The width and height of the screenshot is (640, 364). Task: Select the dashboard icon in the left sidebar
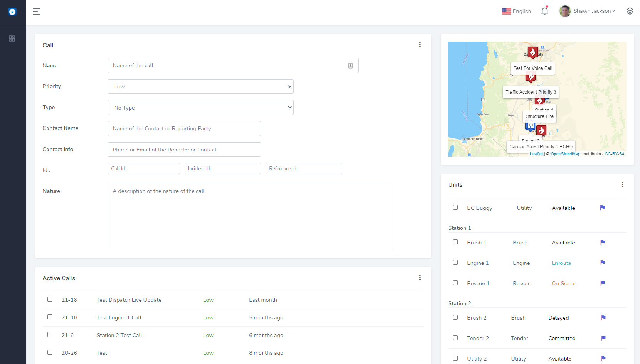(x=12, y=38)
